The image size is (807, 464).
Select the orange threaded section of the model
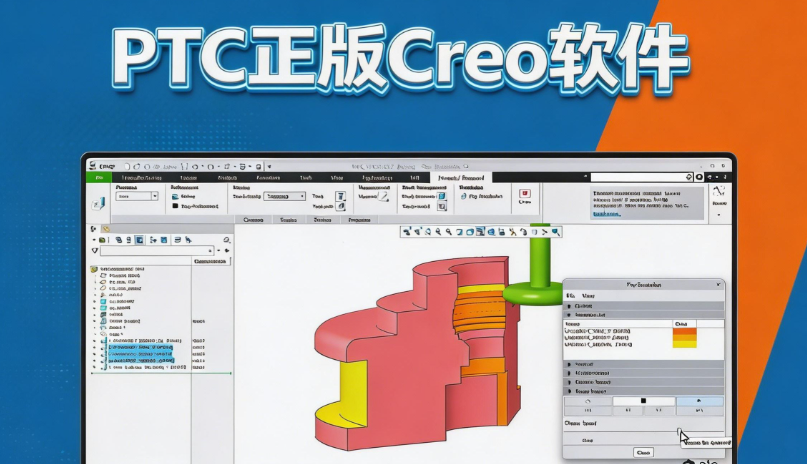click(479, 309)
